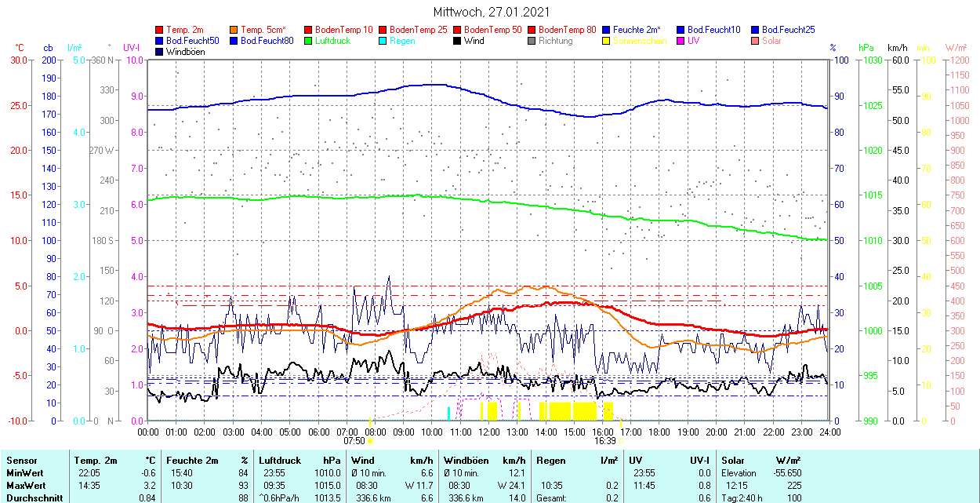Click the 07:50 sunrise time marker
Viewport: 980px width, 503px height.
[354, 441]
